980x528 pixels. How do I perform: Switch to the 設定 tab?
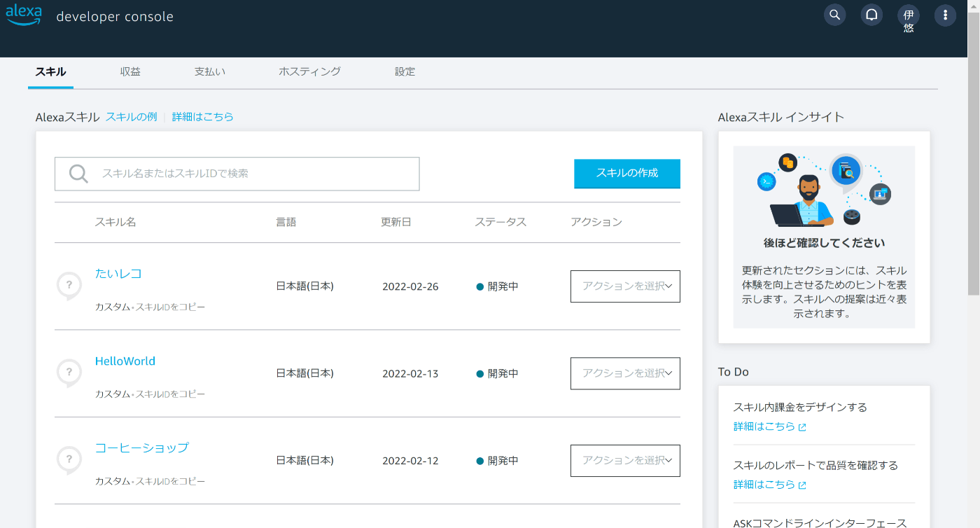click(x=405, y=71)
